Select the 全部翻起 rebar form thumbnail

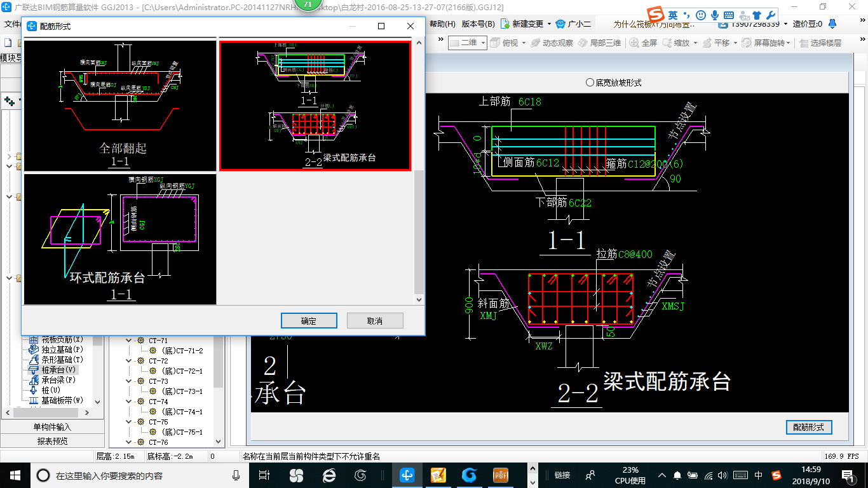[120, 105]
